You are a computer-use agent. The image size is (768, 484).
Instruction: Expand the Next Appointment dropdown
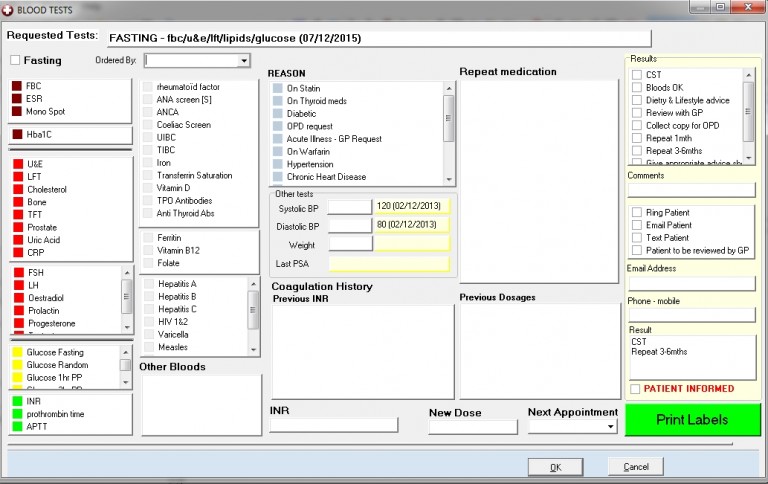tap(611, 427)
